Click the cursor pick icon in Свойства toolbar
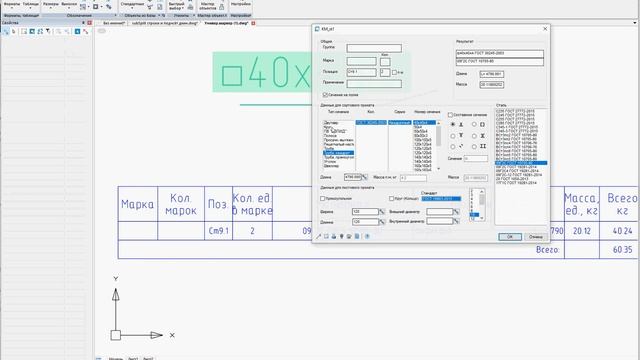The height and width of the screenshot is (360, 640). pos(14,31)
